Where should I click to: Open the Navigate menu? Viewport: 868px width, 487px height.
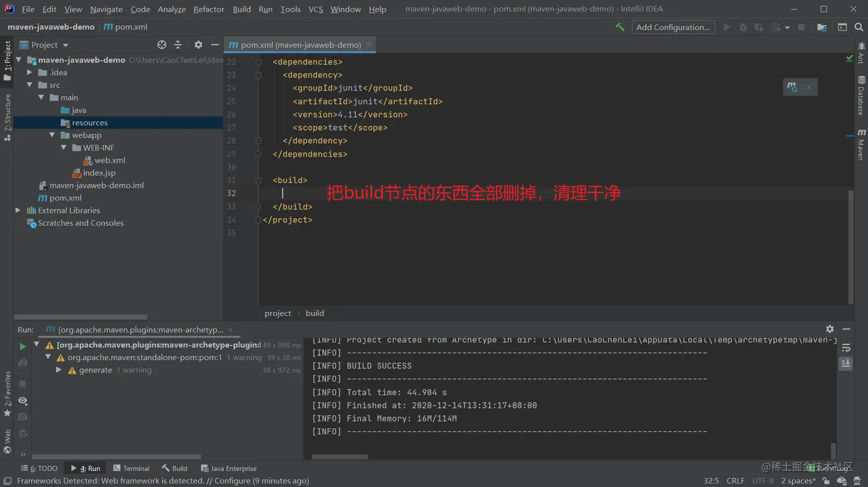[x=106, y=9]
